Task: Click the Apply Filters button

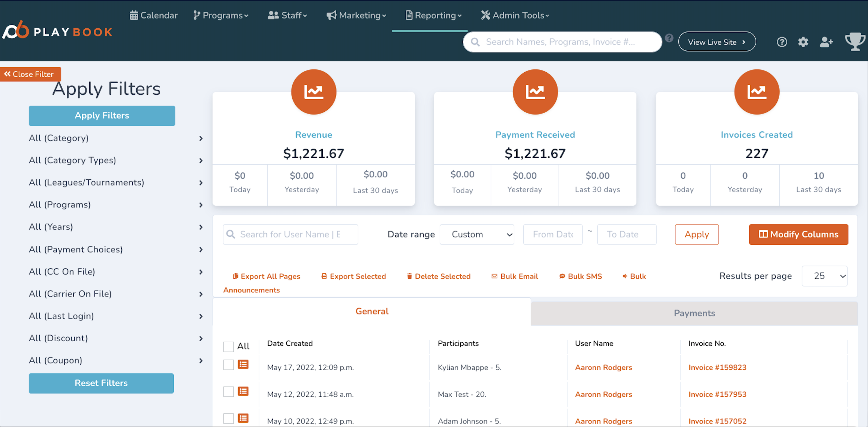Action: point(101,115)
